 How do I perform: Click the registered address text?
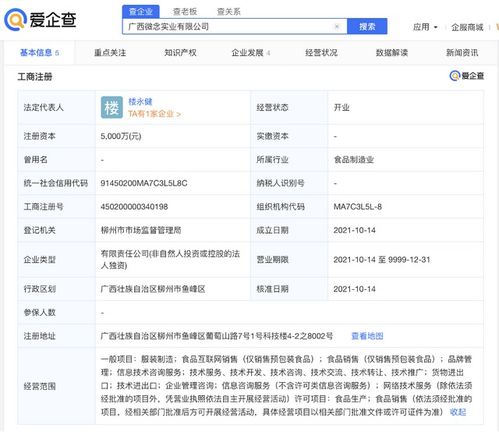(217, 336)
